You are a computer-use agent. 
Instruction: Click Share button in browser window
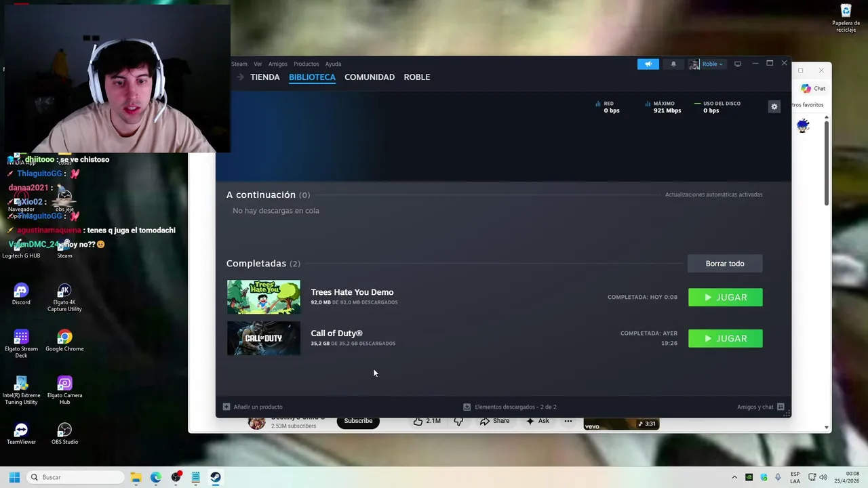494,422
